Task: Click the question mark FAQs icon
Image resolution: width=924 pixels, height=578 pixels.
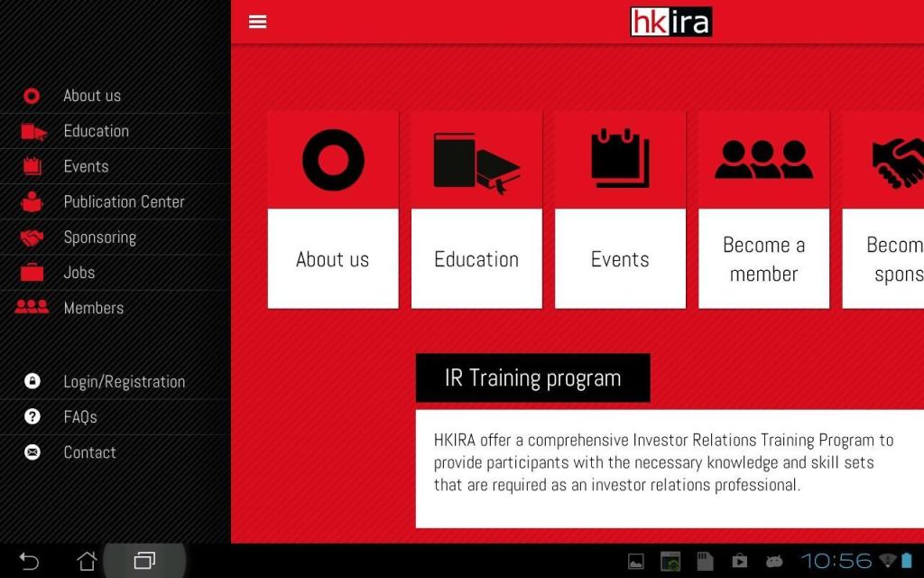Action: (x=32, y=416)
